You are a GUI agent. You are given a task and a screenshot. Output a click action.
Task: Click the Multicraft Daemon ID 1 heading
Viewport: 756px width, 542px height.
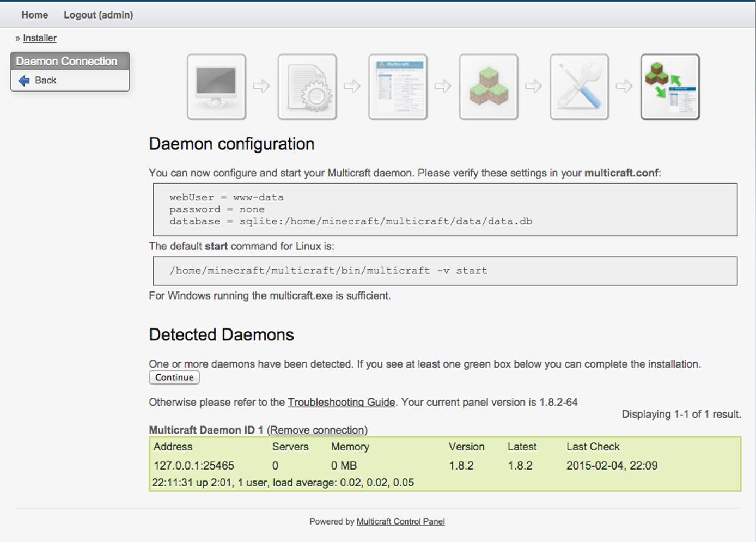[208, 430]
